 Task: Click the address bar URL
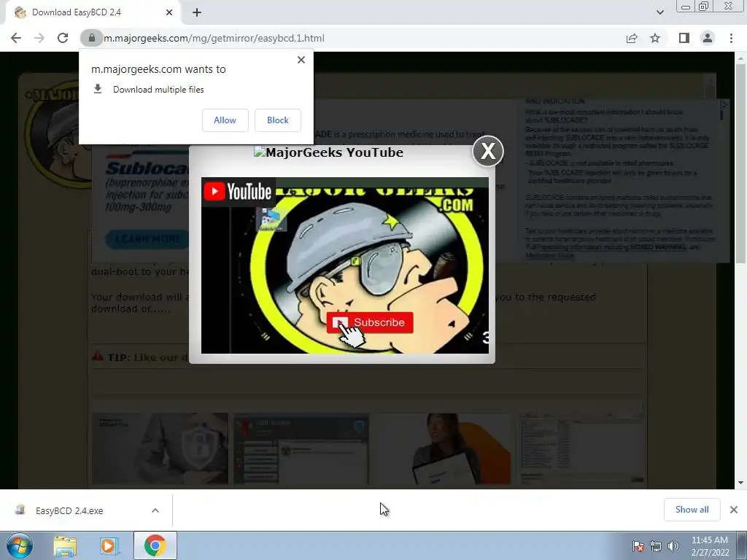pos(214,38)
